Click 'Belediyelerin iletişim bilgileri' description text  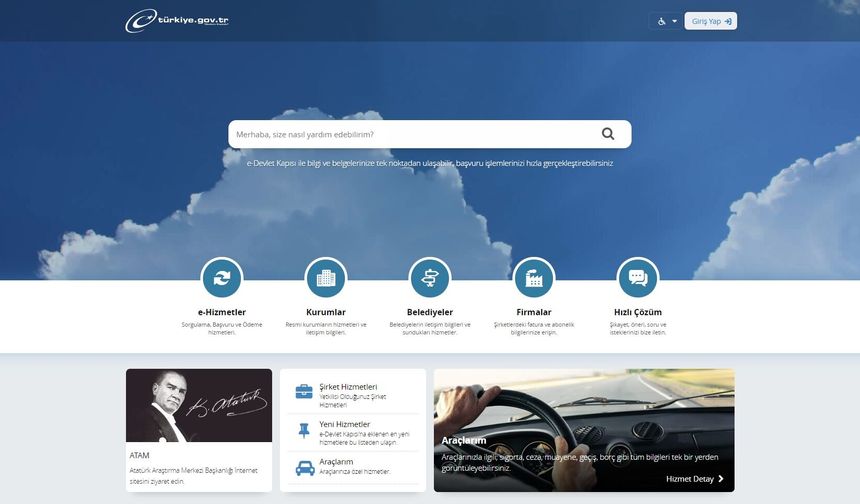click(430, 329)
